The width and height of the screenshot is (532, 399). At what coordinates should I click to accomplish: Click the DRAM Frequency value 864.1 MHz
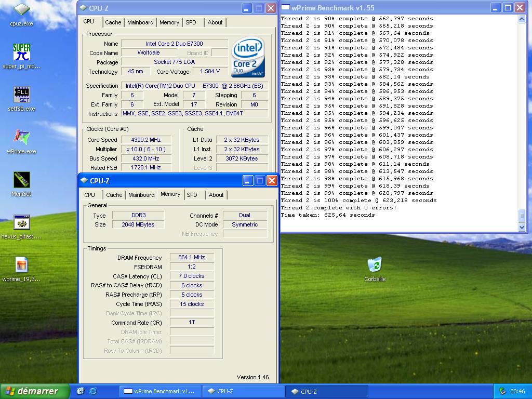(192, 257)
